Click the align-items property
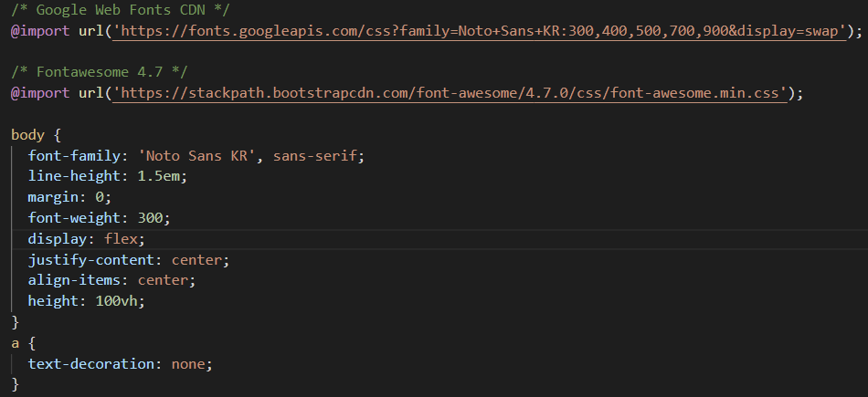 tap(74, 280)
